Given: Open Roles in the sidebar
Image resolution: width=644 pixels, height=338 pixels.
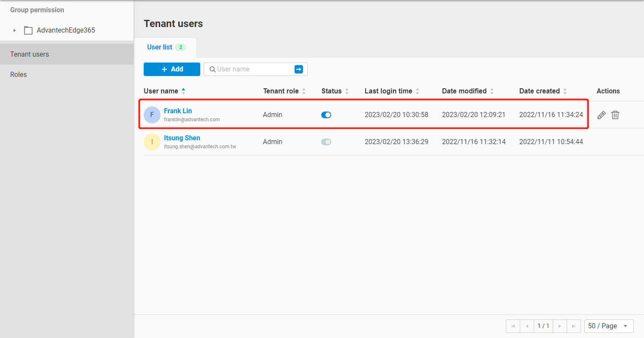Looking at the screenshot, I should point(19,75).
